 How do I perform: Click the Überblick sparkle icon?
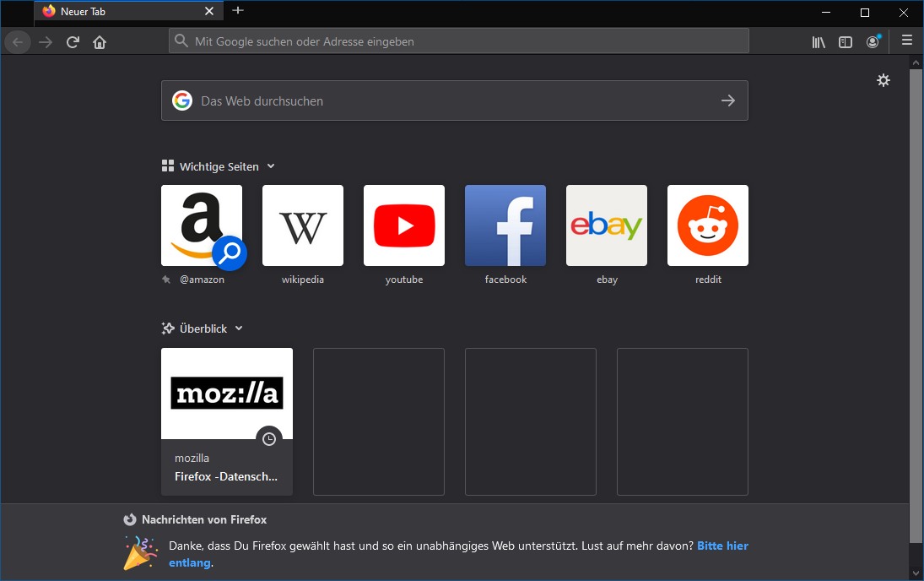coord(168,329)
